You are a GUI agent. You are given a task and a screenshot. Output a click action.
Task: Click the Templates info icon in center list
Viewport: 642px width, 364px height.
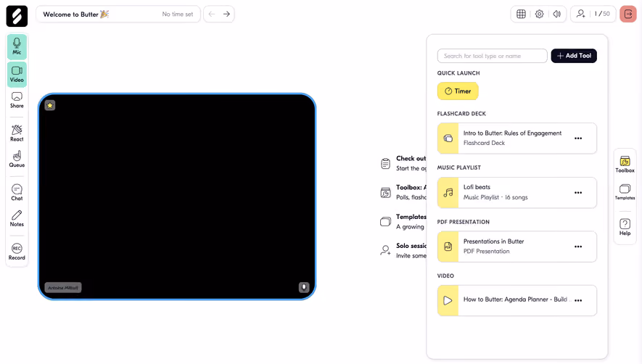(385, 221)
